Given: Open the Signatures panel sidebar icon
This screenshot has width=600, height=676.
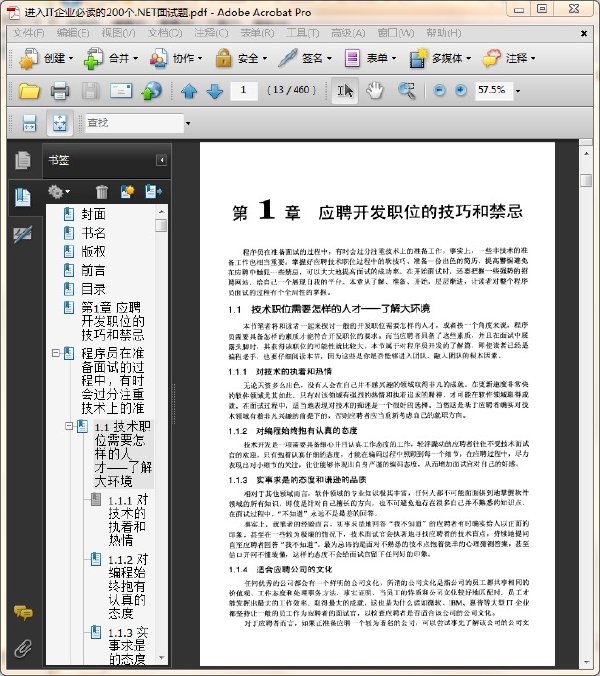Looking at the screenshot, I should (x=22, y=234).
